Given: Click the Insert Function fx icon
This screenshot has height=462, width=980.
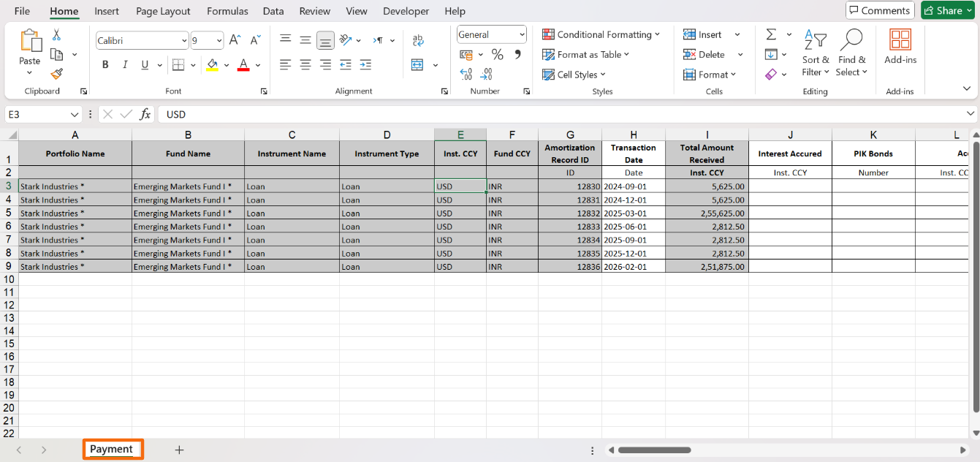Looking at the screenshot, I should click(x=145, y=115).
